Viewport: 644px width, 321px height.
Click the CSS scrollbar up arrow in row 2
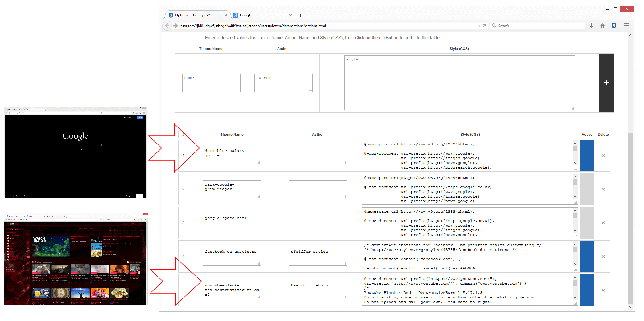pos(575,177)
